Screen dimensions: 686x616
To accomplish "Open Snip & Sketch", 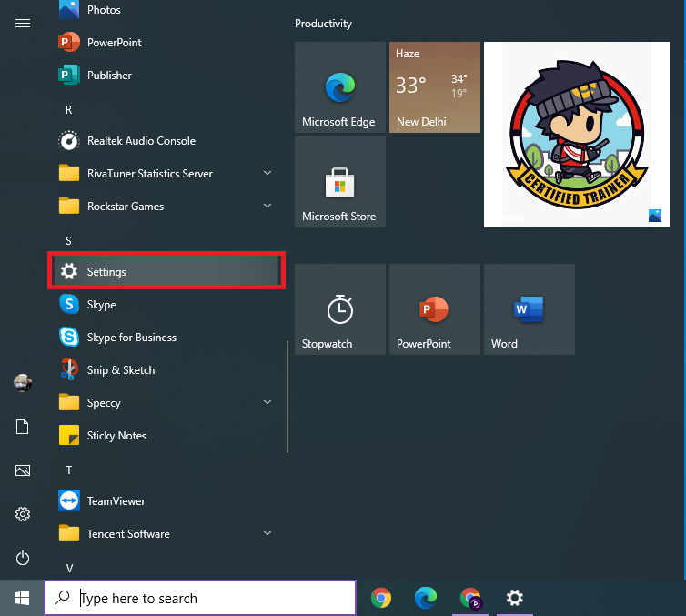I will [x=166, y=370].
